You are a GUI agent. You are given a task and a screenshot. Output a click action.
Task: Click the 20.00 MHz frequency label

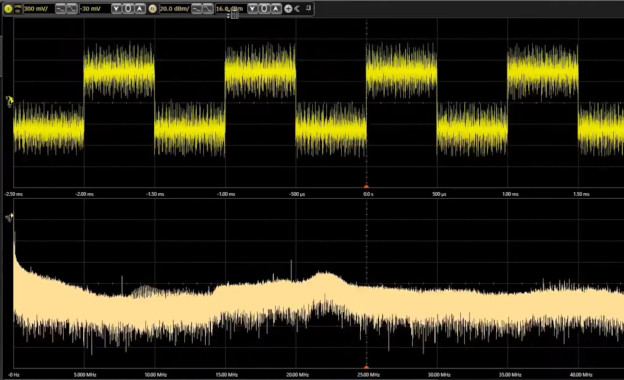click(x=297, y=375)
